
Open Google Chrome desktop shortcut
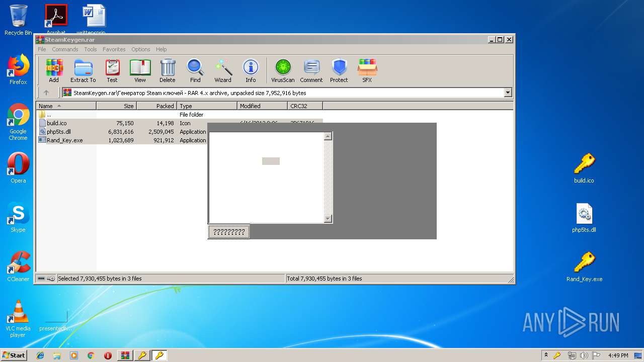click(18, 122)
